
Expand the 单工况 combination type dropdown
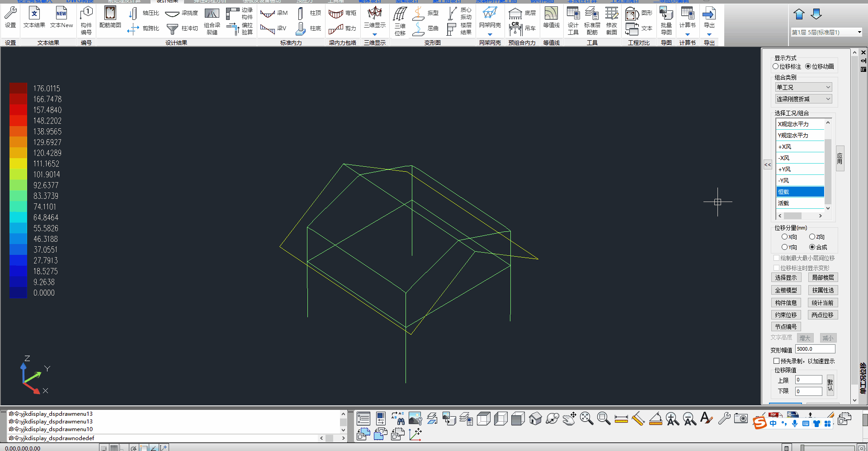[x=803, y=87]
